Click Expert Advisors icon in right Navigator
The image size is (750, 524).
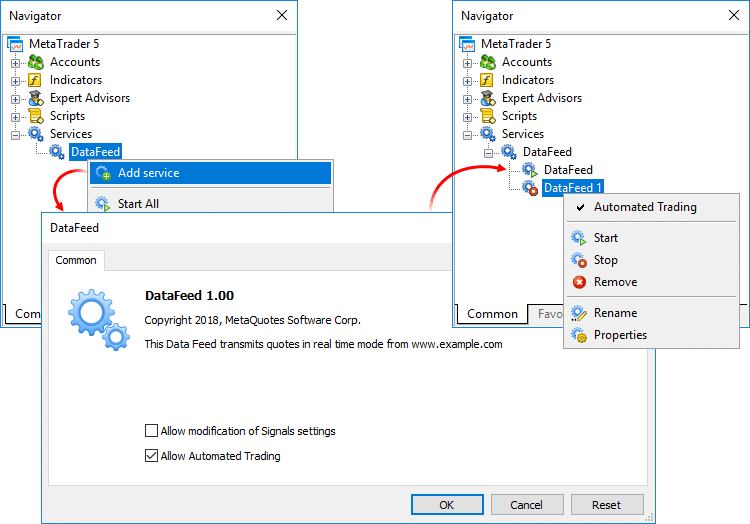tap(488, 98)
